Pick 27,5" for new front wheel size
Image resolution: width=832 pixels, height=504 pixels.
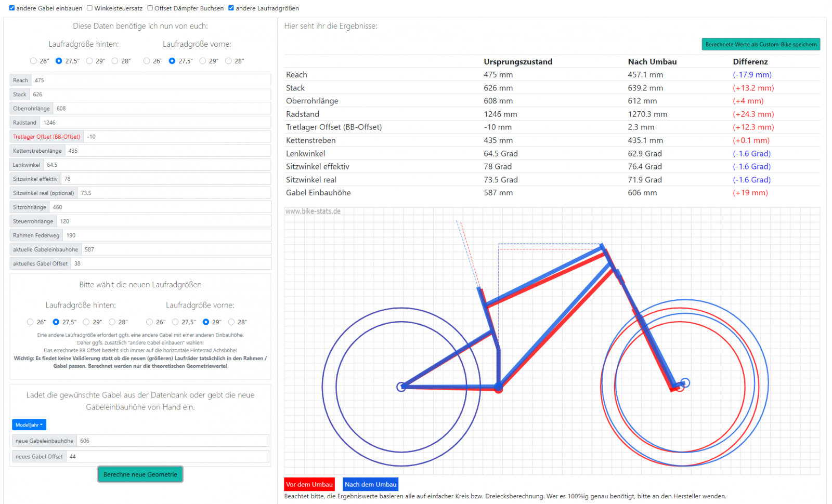tap(175, 322)
